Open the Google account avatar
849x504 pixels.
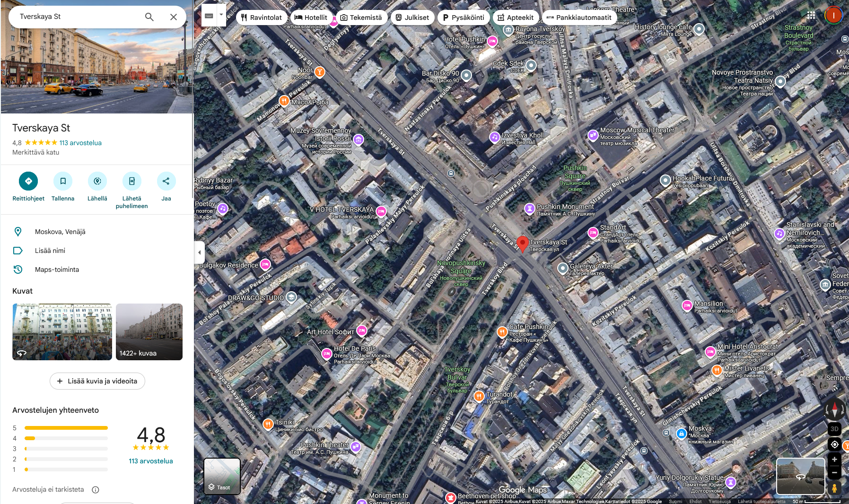pos(833,15)
